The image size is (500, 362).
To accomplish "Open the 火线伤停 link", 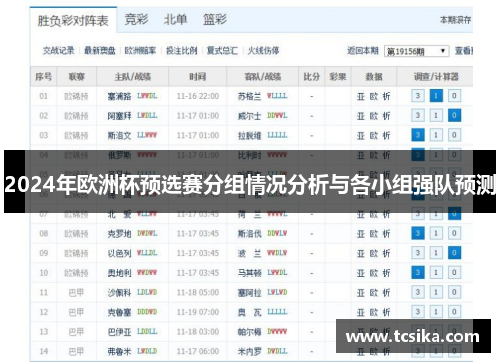I will [263, 51].
